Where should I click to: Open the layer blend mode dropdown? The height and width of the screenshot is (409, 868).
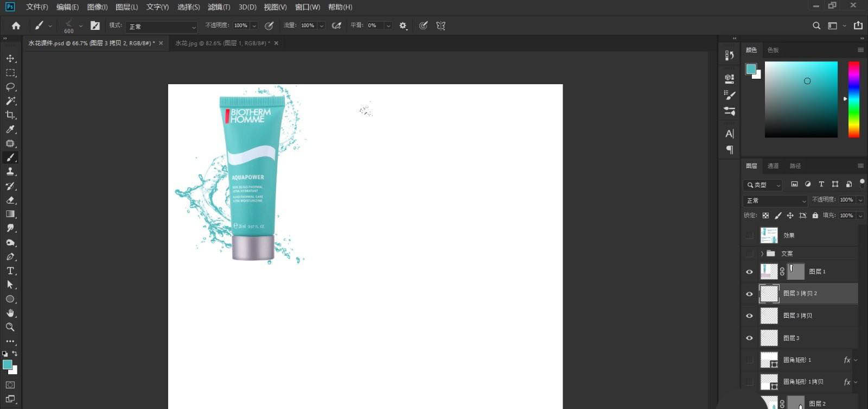click(x=775, y=200)
